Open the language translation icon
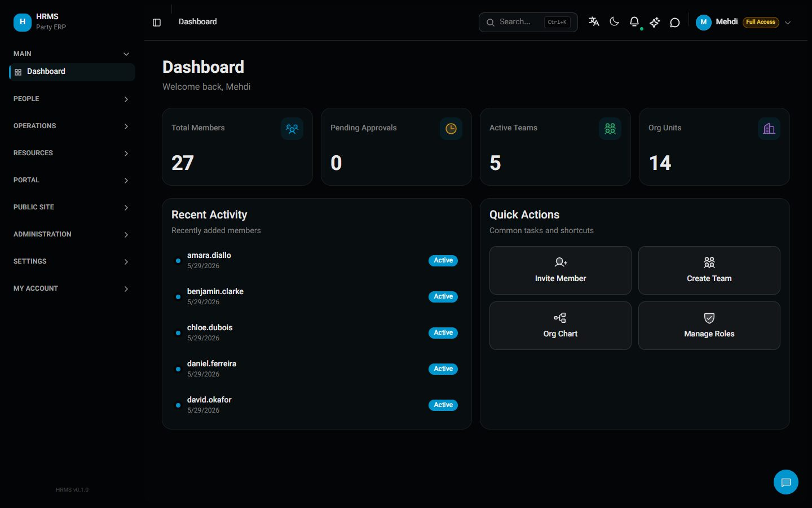This screenshot has height=508, width=812. [594, 21]
